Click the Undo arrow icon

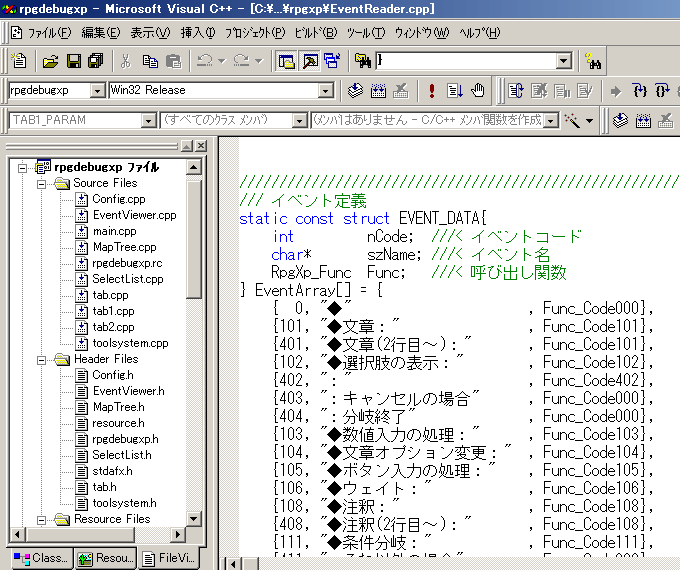204,61
